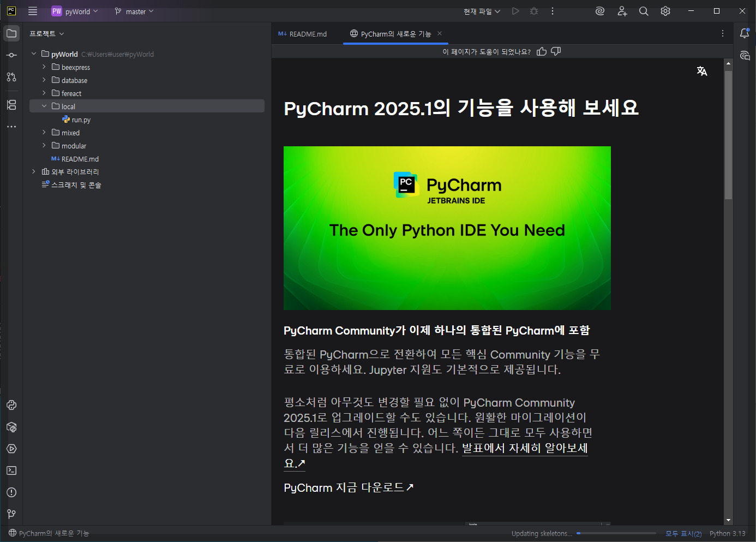
Task: Expand the beexpress folder
Action: [x=44, y=67]
